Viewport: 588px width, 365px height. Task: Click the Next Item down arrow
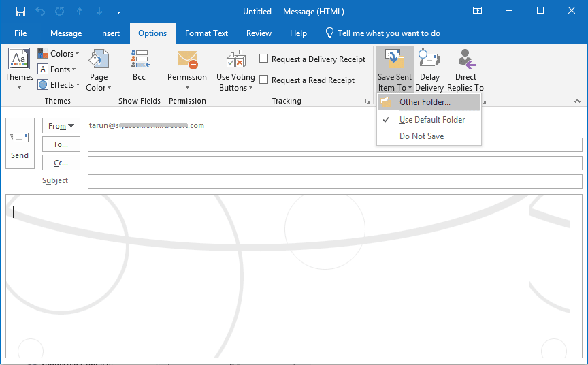click(x=99, y=12)
